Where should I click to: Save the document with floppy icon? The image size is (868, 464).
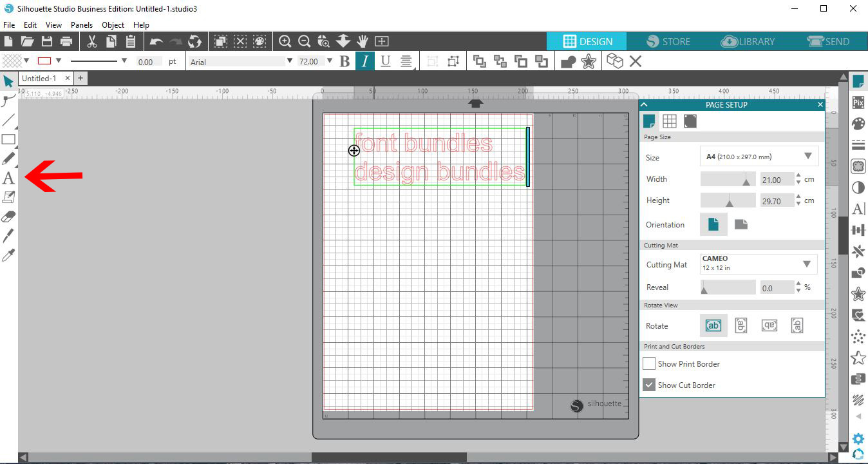[x=46, y=41]
